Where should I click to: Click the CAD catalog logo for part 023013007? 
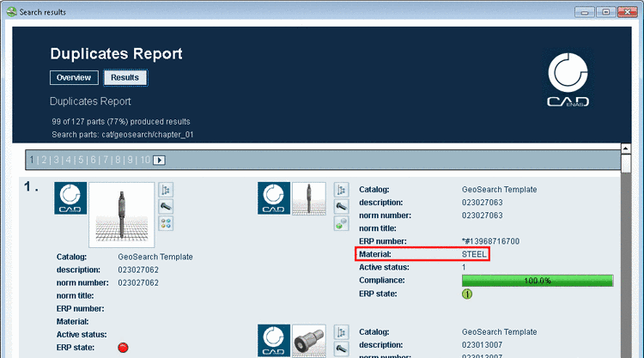point(274,340)
